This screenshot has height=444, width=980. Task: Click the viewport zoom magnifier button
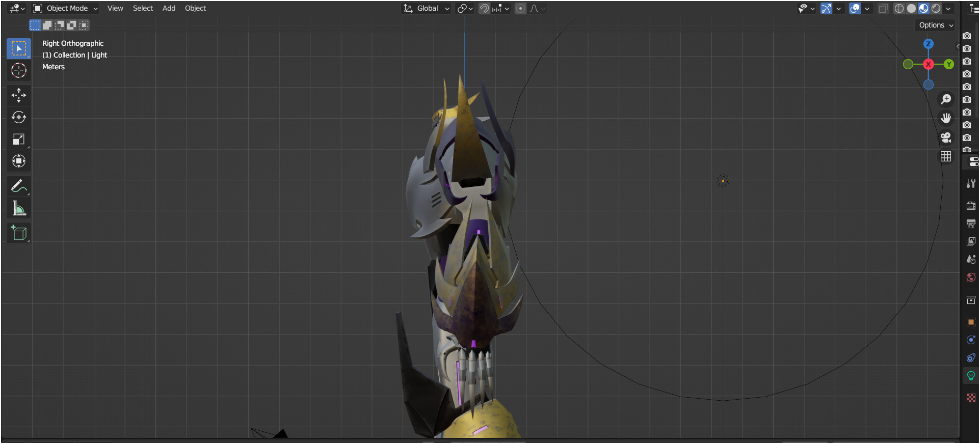point(946,99)
